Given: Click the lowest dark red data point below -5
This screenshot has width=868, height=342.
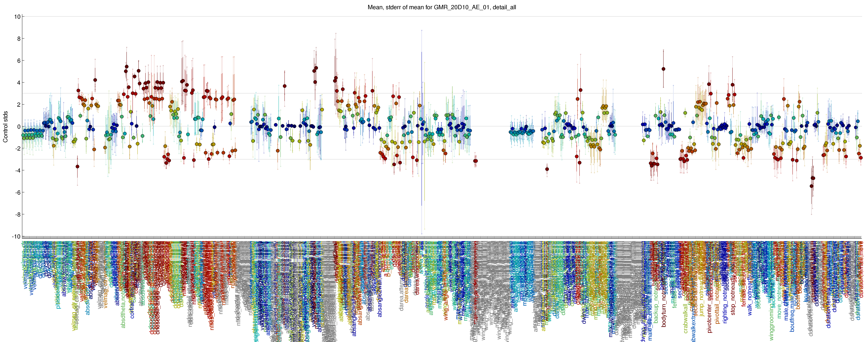Looking at the screenshot, I should 811,186.
